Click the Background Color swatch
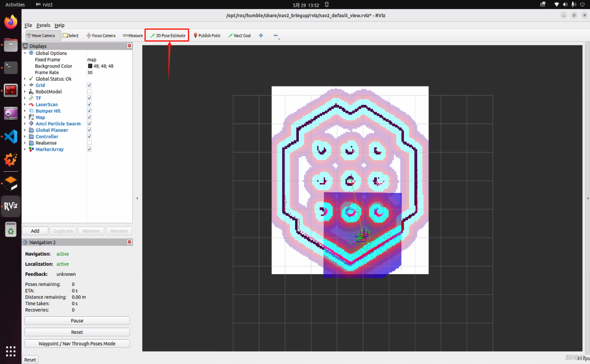Image resolution: width=590 pixels, height=364 pixels. click(90, 66)
